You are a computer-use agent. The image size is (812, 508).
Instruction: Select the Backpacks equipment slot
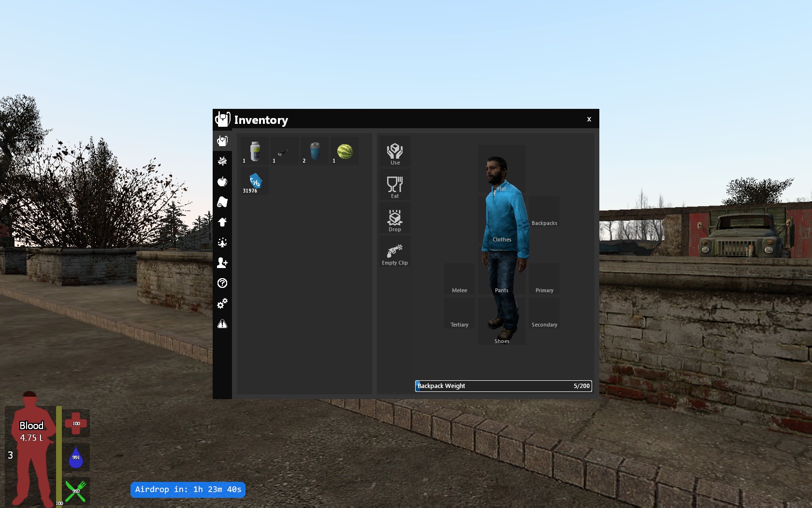544,211
